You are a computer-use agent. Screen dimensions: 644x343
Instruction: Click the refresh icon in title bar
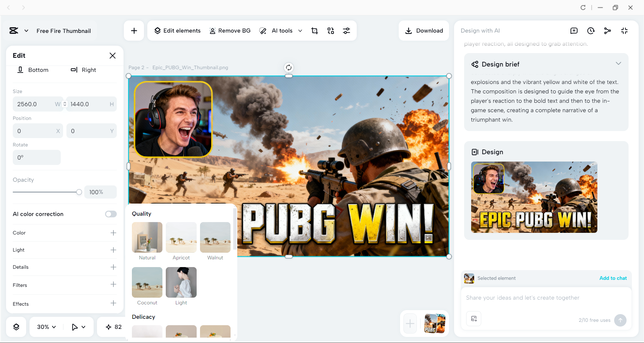pos(583,7)
